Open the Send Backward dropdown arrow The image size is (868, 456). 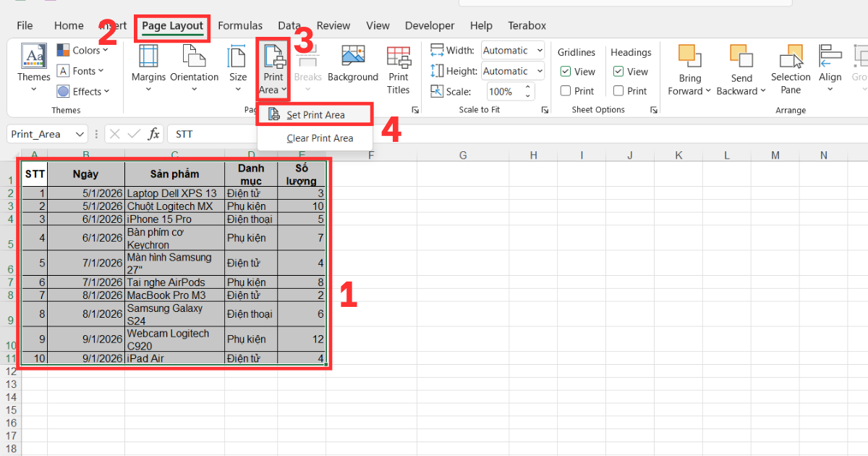(762, 91)
